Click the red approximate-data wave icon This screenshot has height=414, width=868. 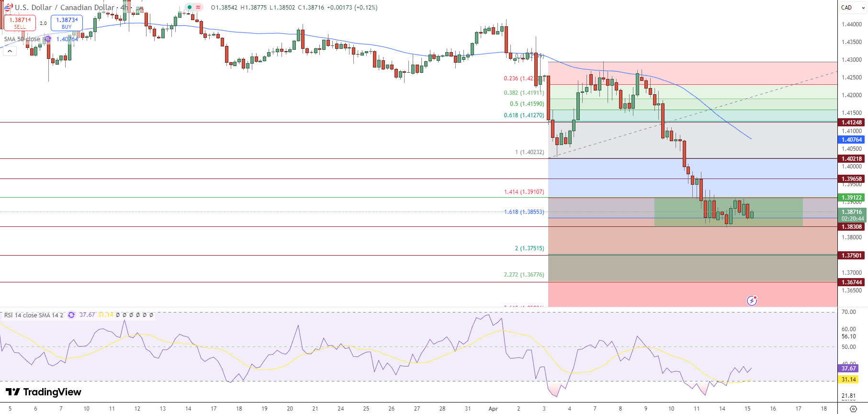[198, 8]
